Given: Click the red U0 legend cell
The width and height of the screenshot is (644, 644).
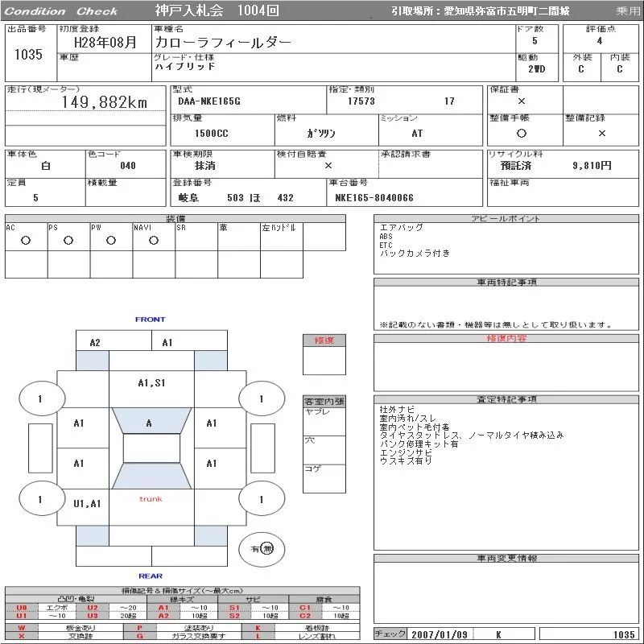Looking at the screenshot, I should pyautogui.click(x=22, y=608).
